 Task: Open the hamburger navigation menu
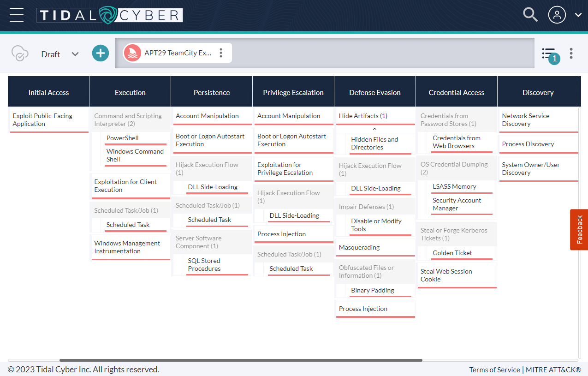(x=17, y=15)
